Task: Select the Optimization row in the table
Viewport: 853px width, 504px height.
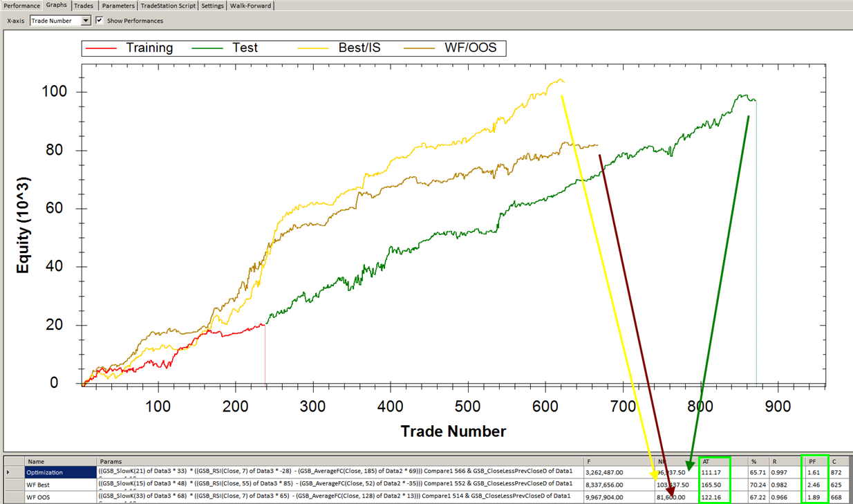Action: pyautogui.click(x=61, y=472)
